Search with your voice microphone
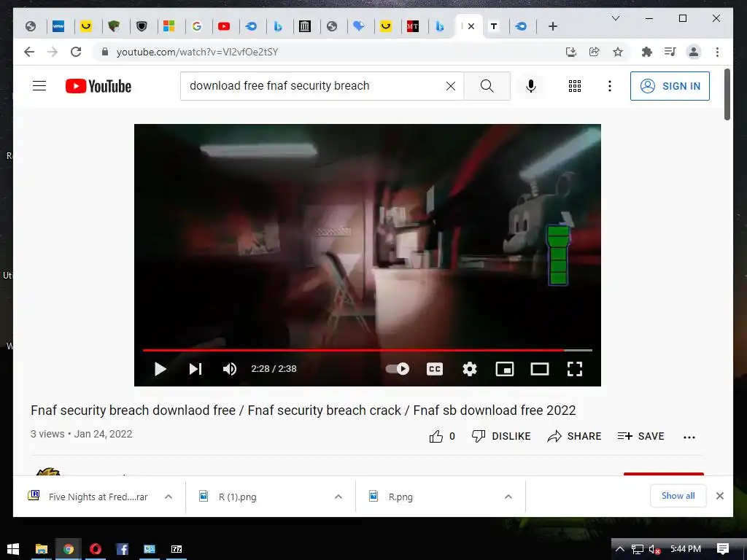 click(x=531, y=86)
